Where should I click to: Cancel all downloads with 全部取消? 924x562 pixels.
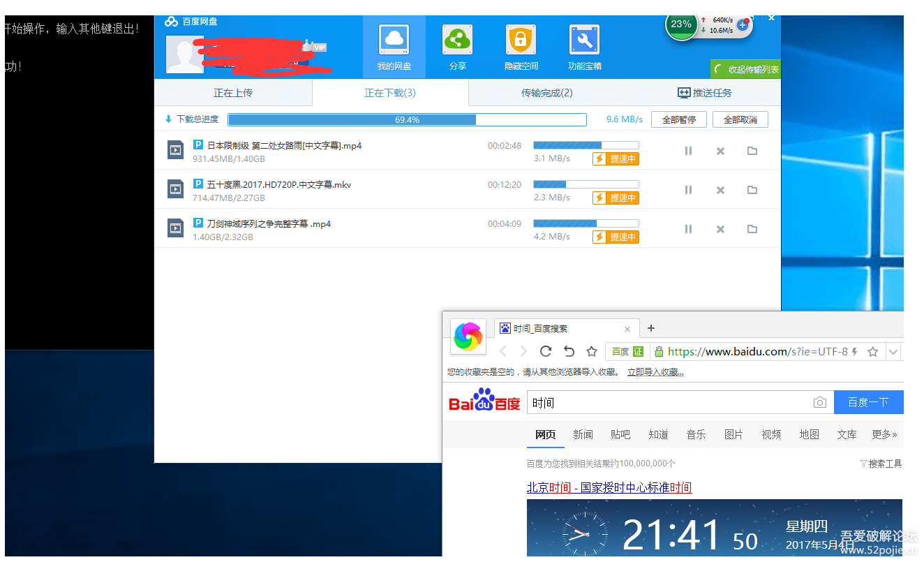click(740, 119)
